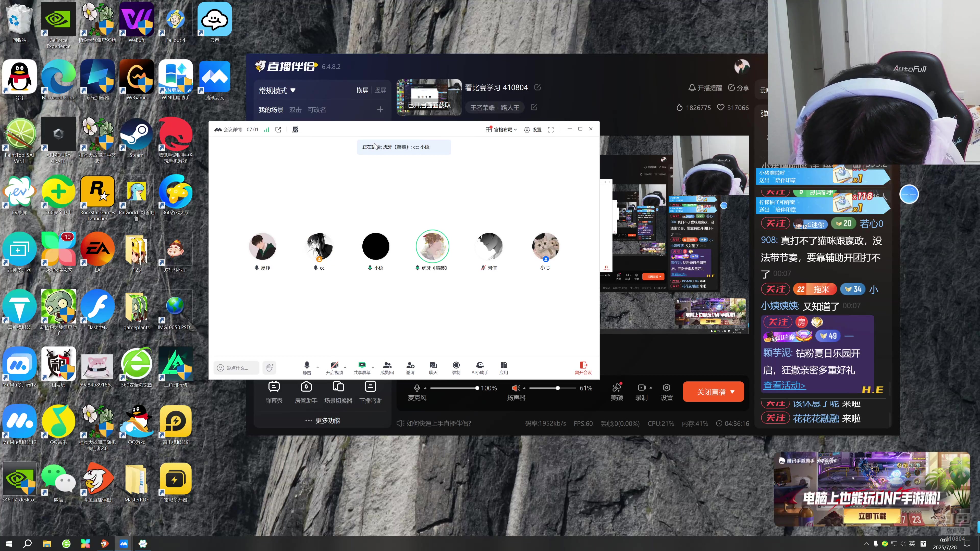Open Windows Start menu
Image resolution: width=980 pixels, height=551 pixels.
pyautogui.click(x=9, y=543)
